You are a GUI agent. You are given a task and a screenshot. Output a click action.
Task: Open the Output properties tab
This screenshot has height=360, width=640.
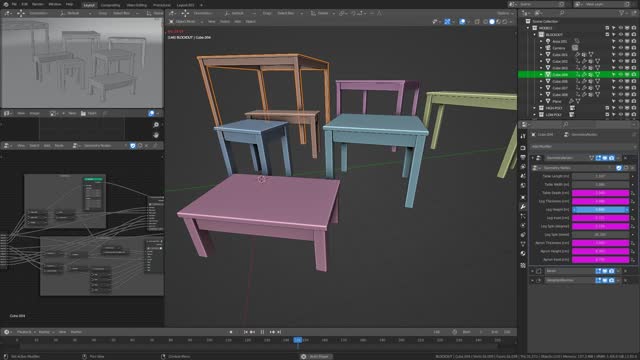pyautogui.click(x=523, y=157)
